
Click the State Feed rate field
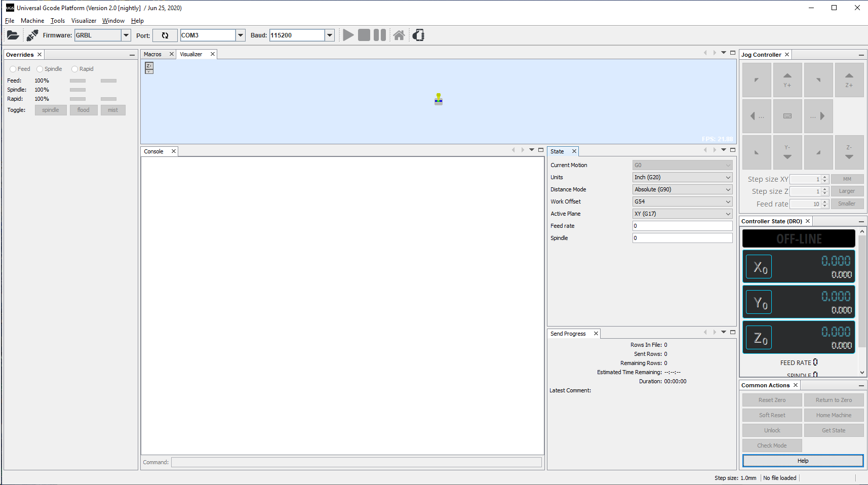[x=682, y=226]
